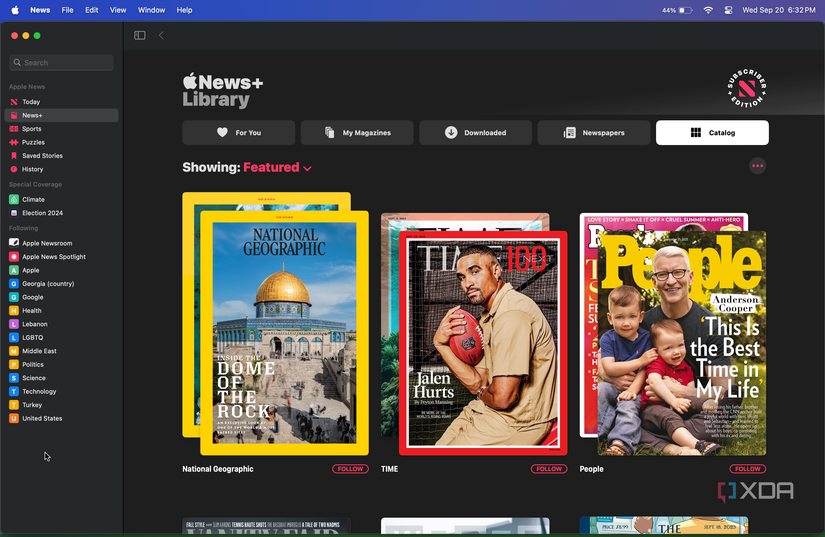Open the Puzzles section
This screenshot has height=537, width=825.
point(62,142)
